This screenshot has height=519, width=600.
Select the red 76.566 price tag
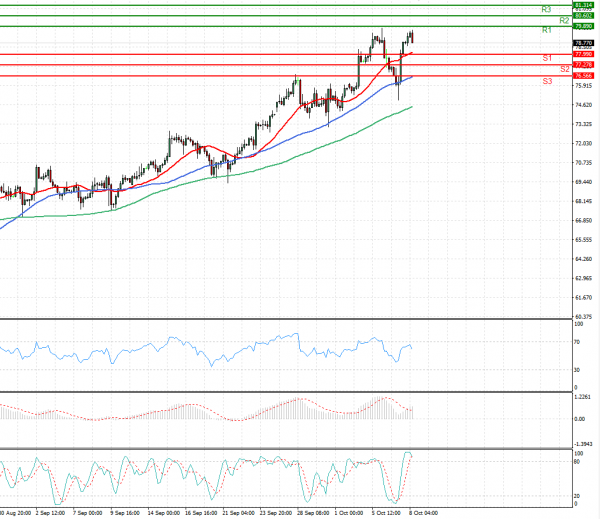[584, 76]
